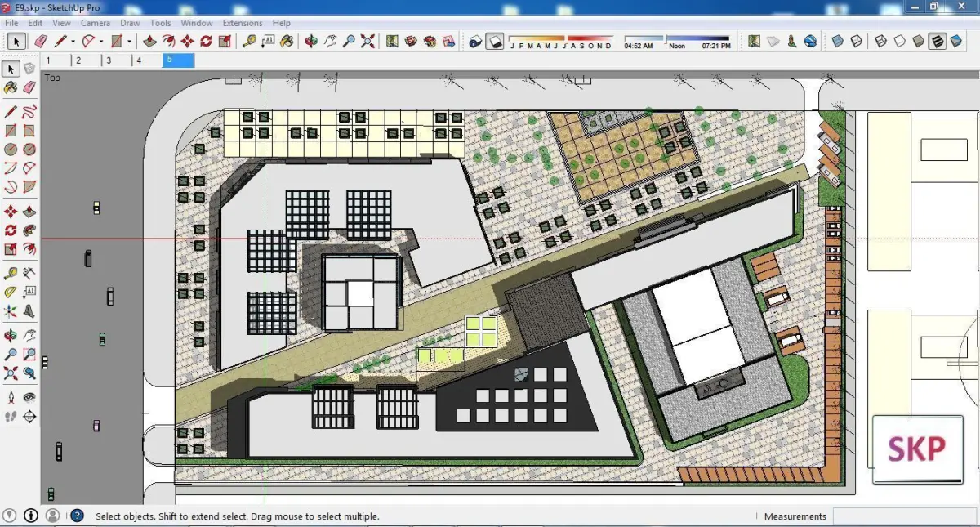Pick the Tape Measure tool in top toolbar
Image resolution: width=980 pixels, height=527 pixels.
249,41
